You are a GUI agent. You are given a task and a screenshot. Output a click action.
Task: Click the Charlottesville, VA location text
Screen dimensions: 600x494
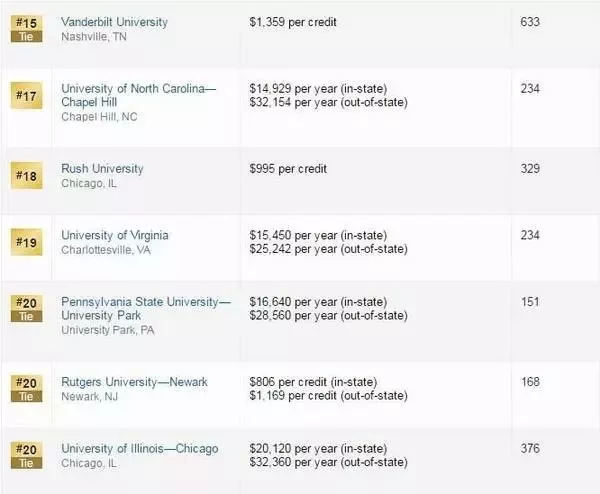[x=106, y=250]
